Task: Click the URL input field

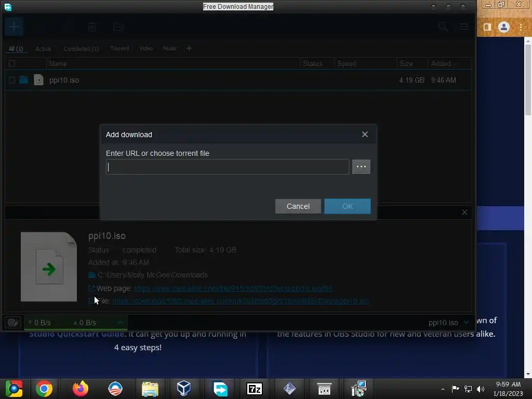Action: pos(228,167)
